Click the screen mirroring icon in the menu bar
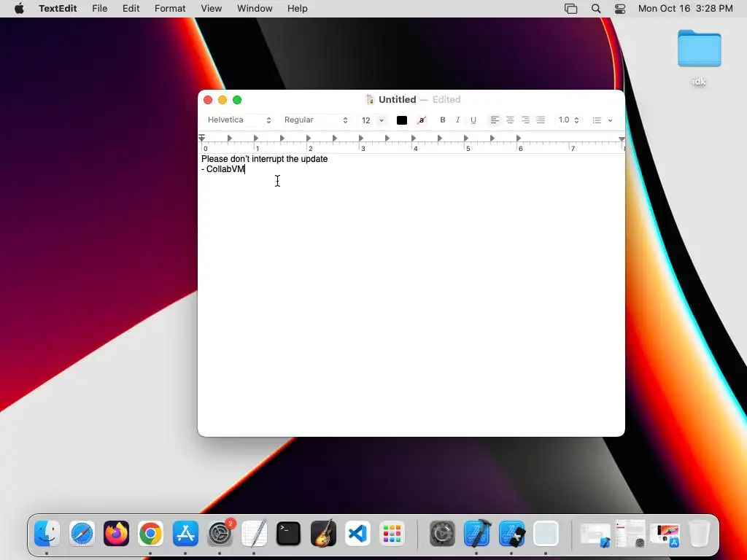This screenshot has height=560, width=747. coord(570,9)
